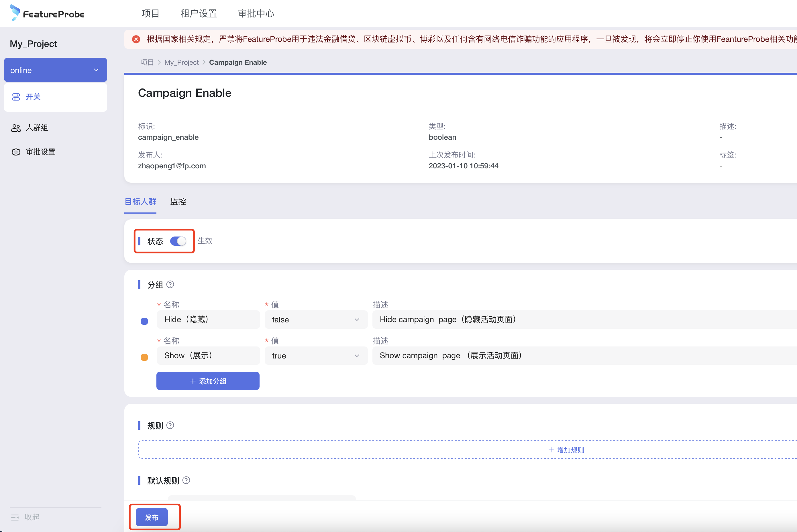Collapse sidebar with 收起 icon

point(15,517)
